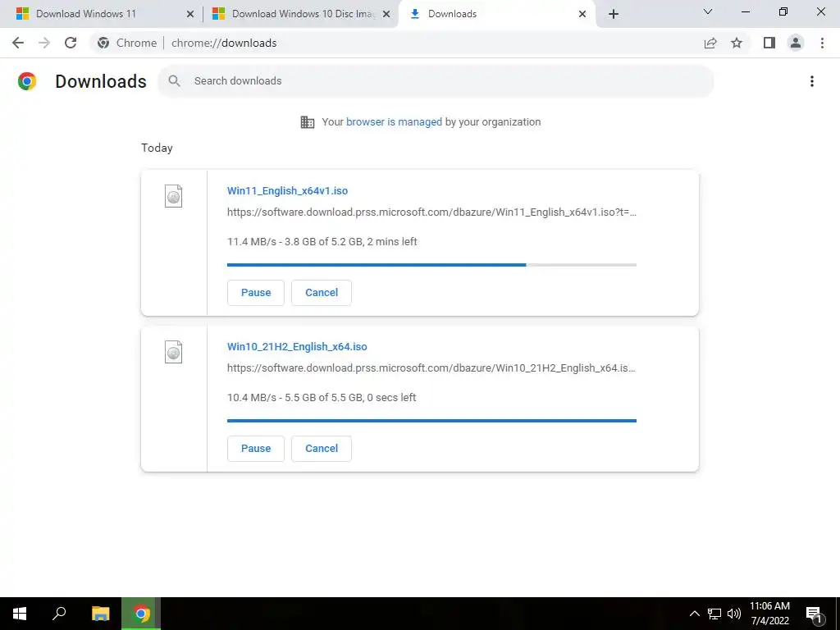The width and height of the screenshot is (840, 630).
Task: Select the Downloads tab
Action: (452, 14)
